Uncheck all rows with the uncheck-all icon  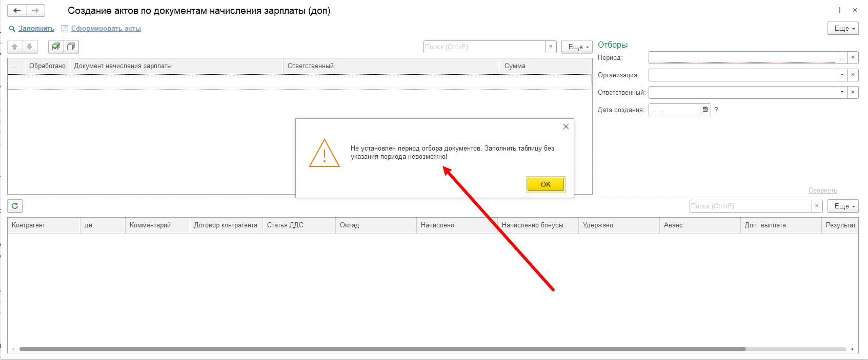[x=71, y=47]
